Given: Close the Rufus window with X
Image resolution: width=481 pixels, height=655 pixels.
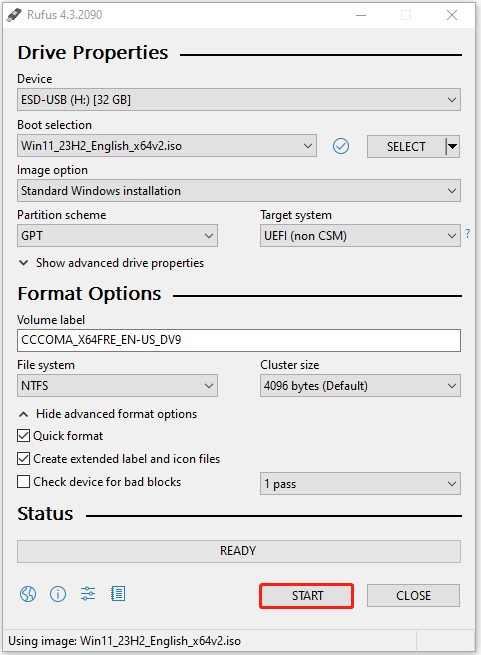Looking at the screenshot, I should 452,15.
